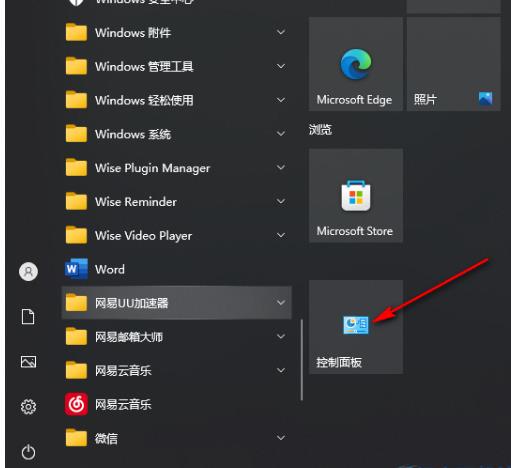Launch 网易云音乐 app with red icon
The height and width of the screenshot is (468, 511).
coord(76,404)
